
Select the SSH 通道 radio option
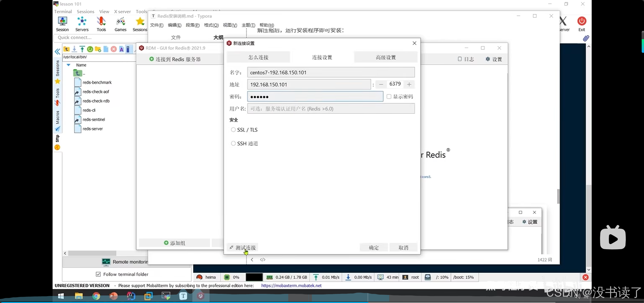coord(233,143)
